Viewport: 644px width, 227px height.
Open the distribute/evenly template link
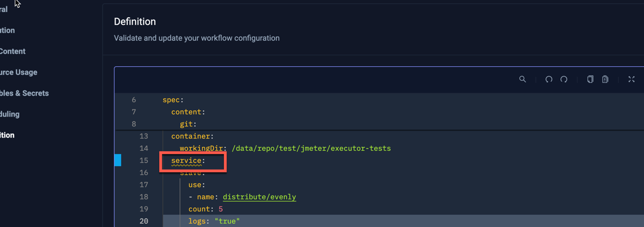point(259,197)
